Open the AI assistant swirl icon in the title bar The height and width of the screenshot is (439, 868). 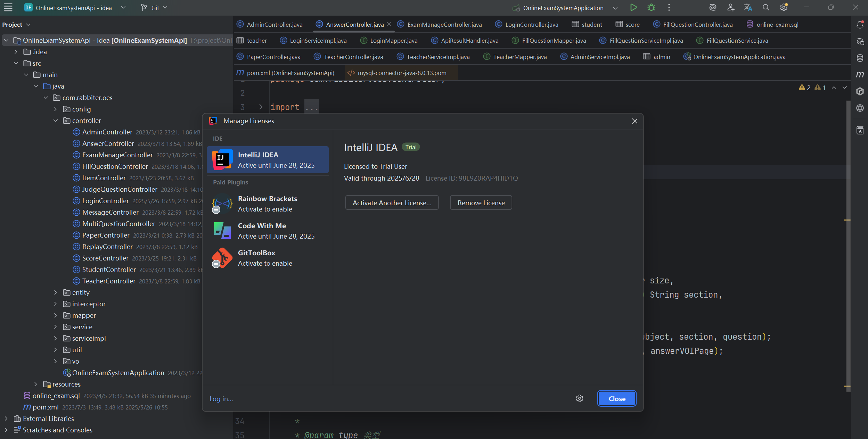click(713, 7)
